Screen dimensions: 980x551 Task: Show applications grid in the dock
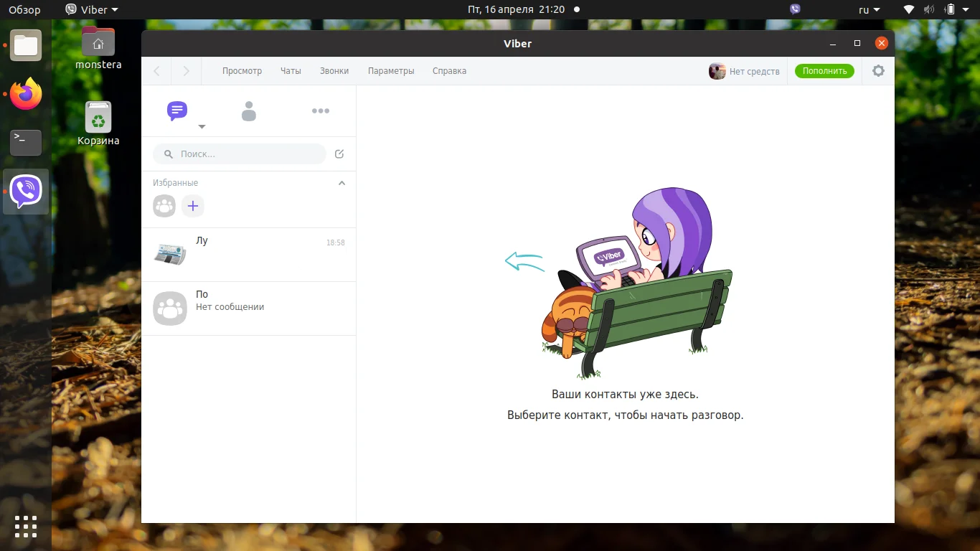click(26, 527)
